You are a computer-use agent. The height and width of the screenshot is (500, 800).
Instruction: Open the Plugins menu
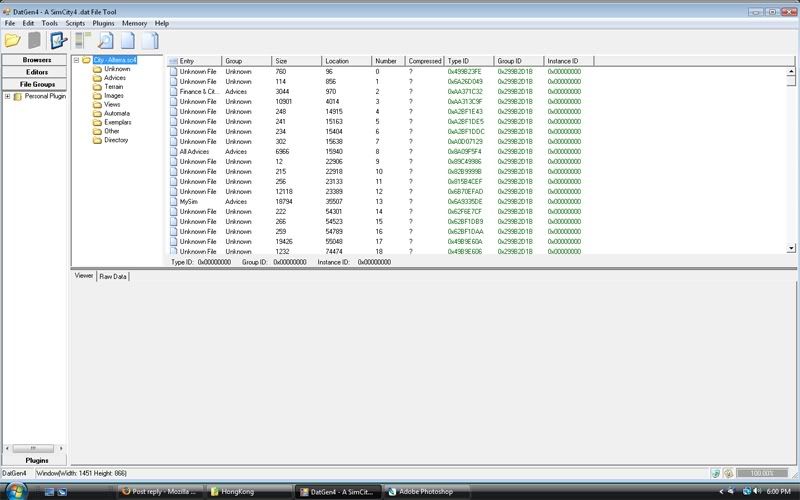(x=103, y=23)
